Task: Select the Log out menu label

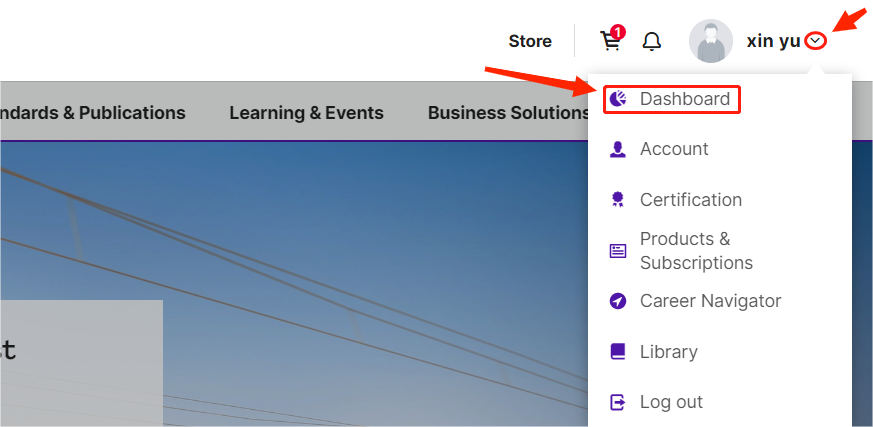Action: point(671,402)
